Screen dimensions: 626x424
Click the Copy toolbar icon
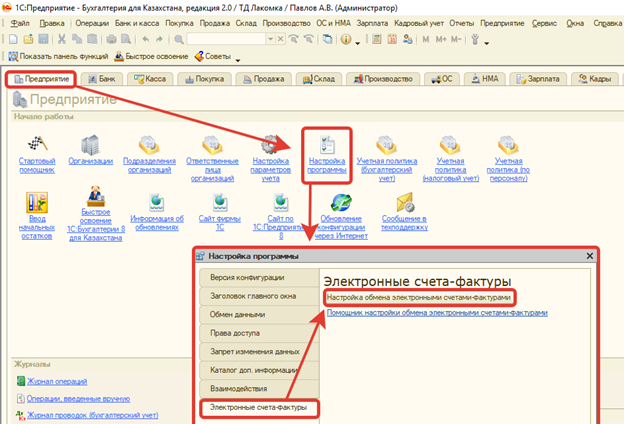(77, 39)
